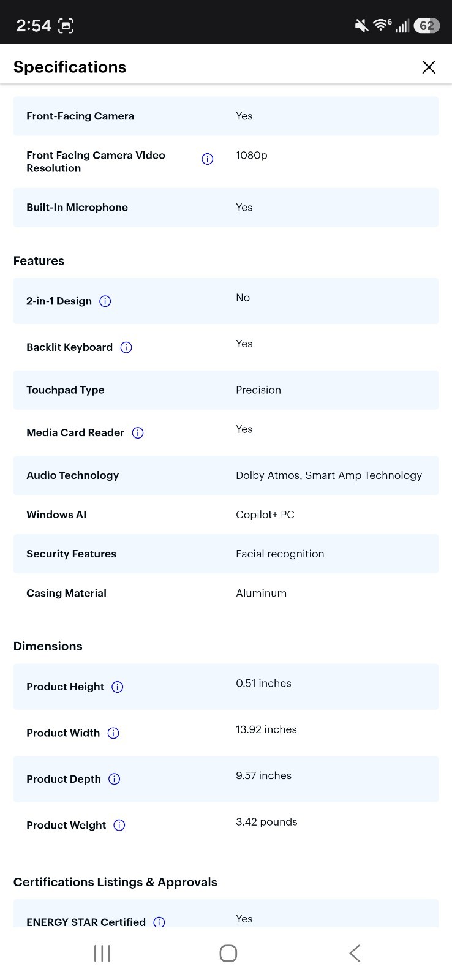Tap the Product Width info icon

[x=113, y=733]
